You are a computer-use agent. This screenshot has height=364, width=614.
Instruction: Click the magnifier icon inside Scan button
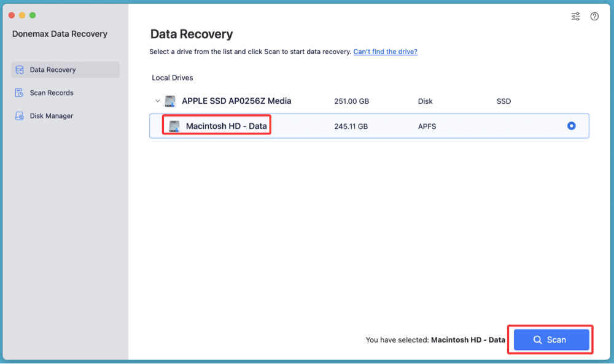[x=537, y=339]
